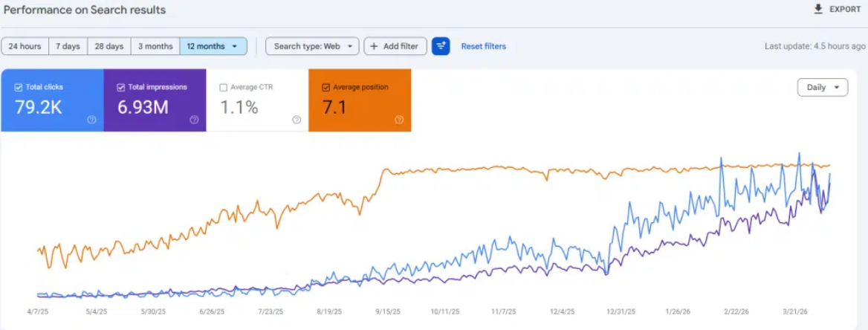The height and width of the screenshot is (330, 868).
Task: Click the 4/7/25 date axis label
Action: tap(38, 312)
